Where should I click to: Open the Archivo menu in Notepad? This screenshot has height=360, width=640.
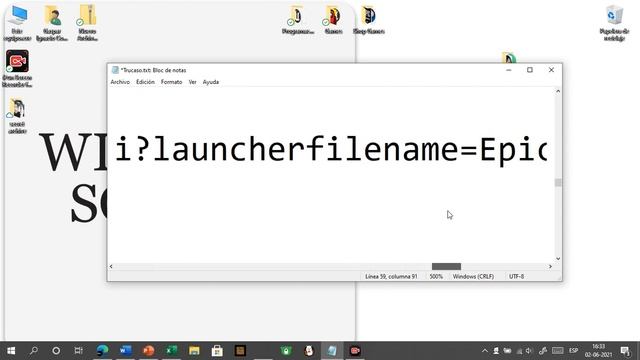click(x=120, y=82)
